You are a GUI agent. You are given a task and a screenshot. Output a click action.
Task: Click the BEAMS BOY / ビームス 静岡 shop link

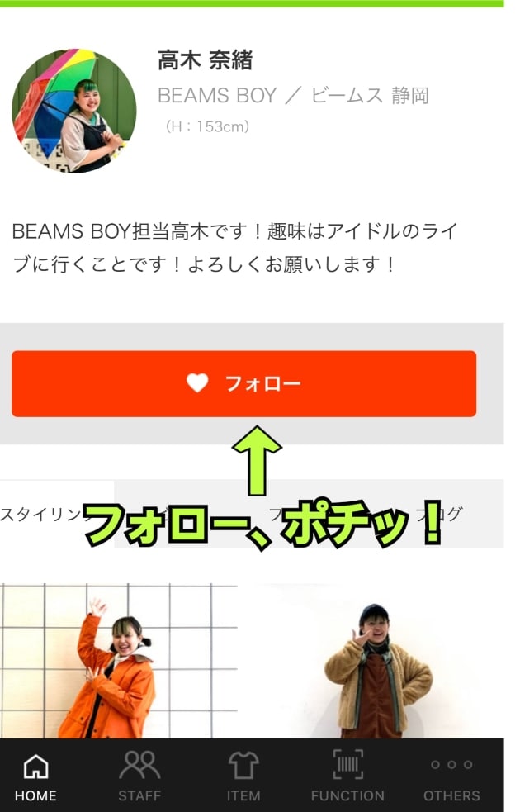pos(293,96)
